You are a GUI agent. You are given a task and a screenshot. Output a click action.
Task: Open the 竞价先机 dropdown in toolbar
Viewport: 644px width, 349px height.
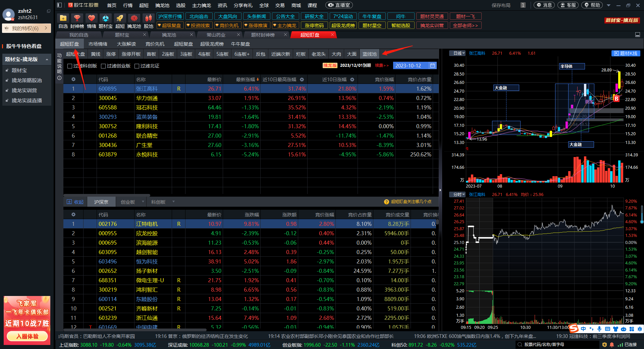tap(228, 26)
